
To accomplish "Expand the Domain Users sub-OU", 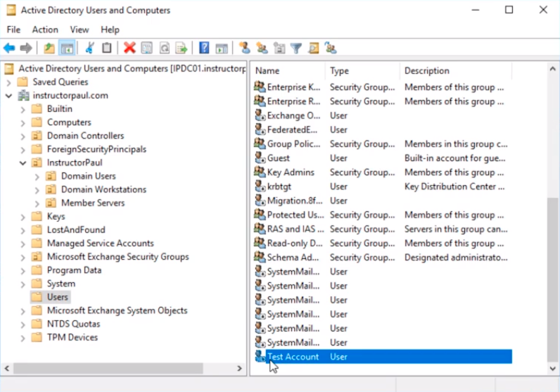I will point(37,177).
